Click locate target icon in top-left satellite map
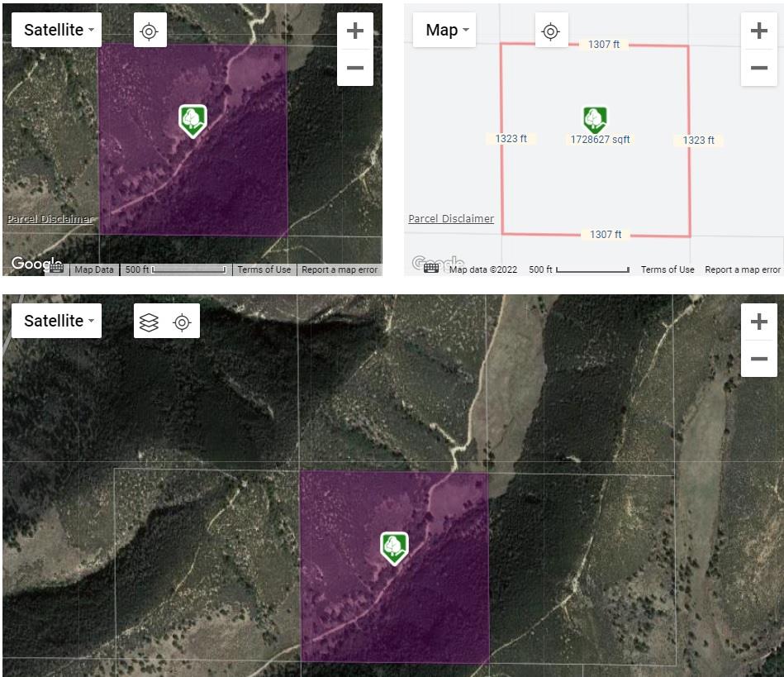 (150, 31)
